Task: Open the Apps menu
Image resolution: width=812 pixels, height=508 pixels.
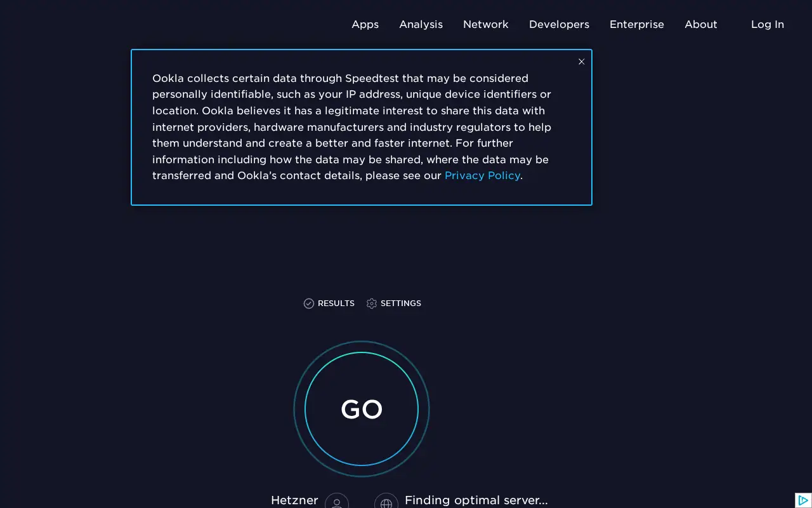Action: pos(365,24)
